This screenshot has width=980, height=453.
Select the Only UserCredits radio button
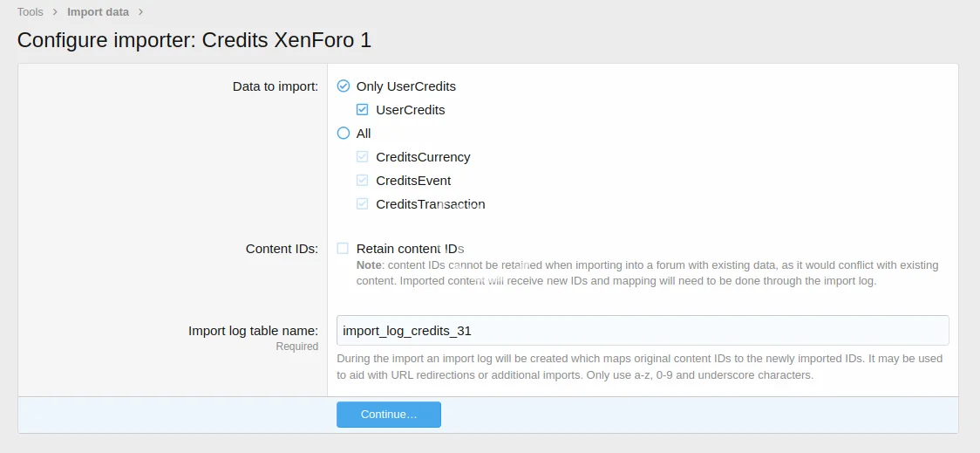click(x=344, y=86)
